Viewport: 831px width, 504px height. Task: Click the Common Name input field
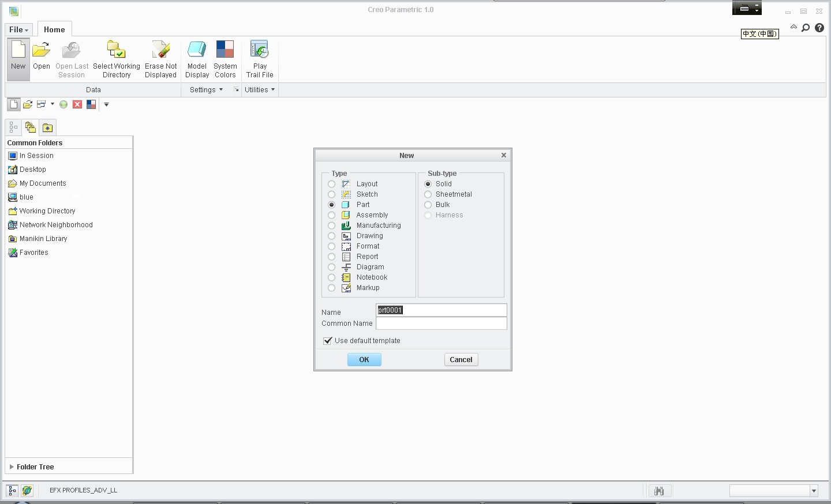tap(441, 324)
